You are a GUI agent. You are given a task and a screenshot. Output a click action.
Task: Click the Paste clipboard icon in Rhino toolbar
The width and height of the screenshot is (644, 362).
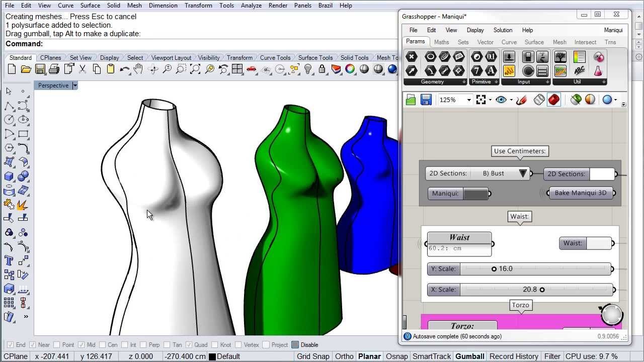pos(111,69)
